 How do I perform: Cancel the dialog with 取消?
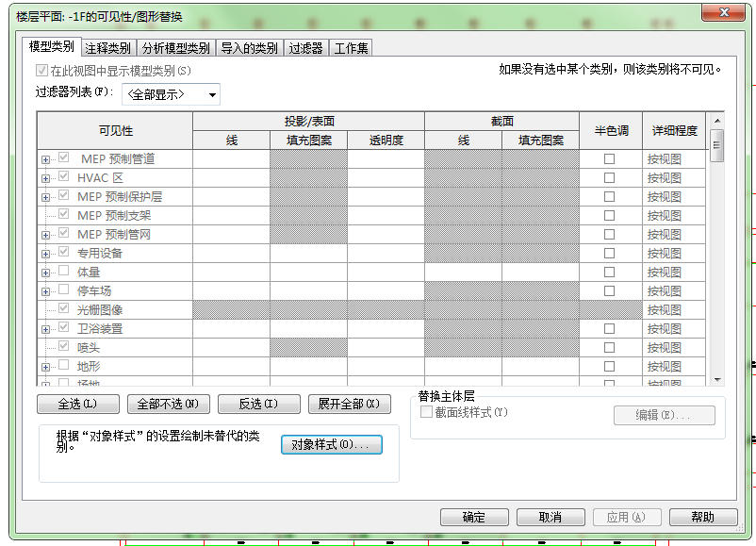[x=551, y=518]
